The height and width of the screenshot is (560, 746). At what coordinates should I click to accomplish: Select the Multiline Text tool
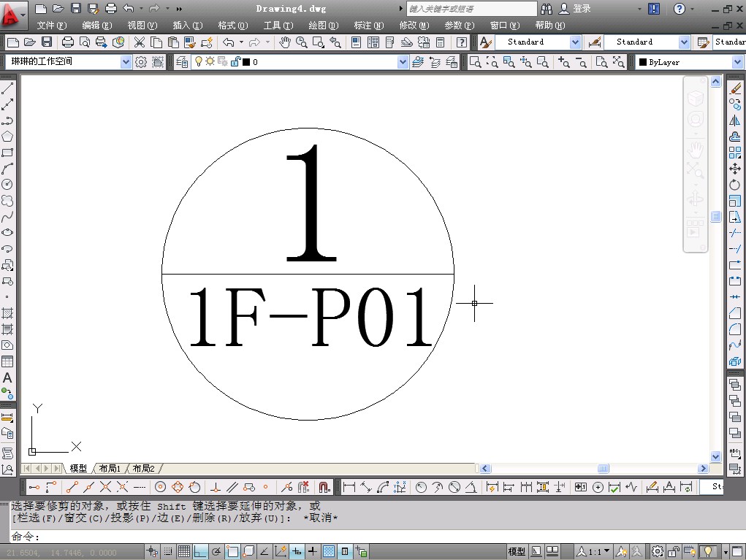click(7, 378)
